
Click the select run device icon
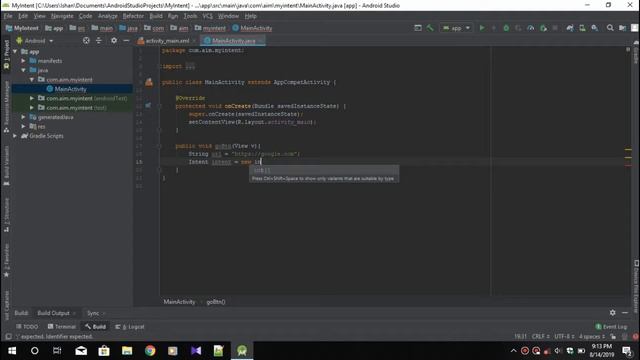click(x=418, y=28)
